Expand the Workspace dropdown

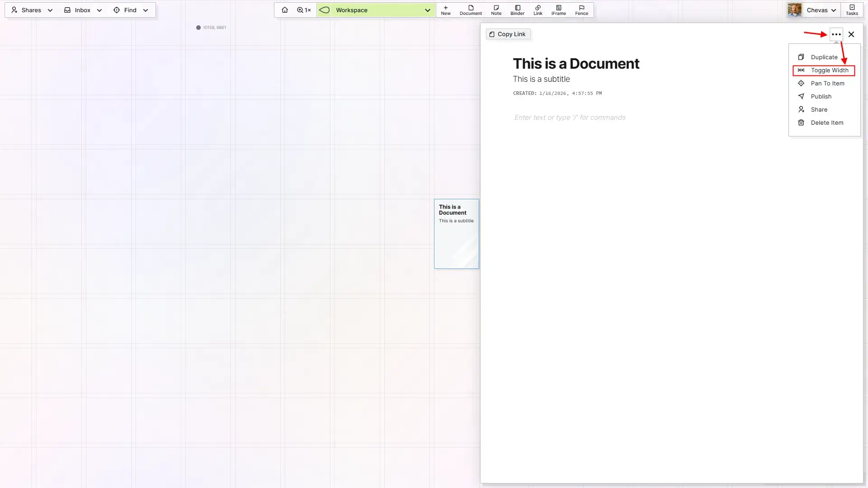tap(427, 10)
